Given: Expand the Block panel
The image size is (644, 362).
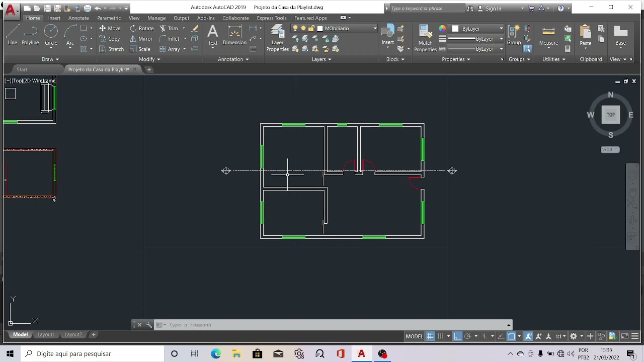Looking at the screenshot, I should tap(395, 59).
